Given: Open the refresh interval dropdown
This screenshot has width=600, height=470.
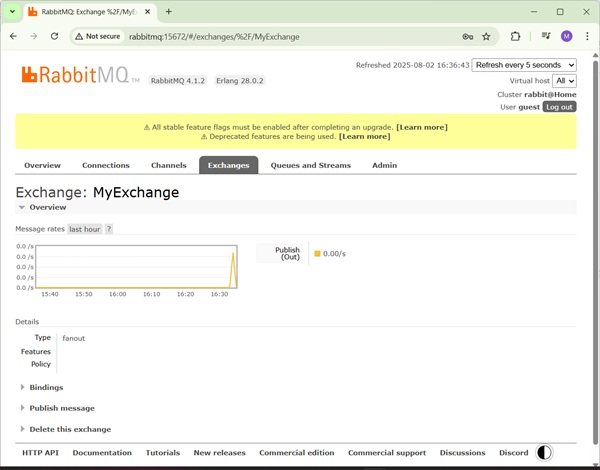Looking at the screenshot, I should [x=524, y=65].
